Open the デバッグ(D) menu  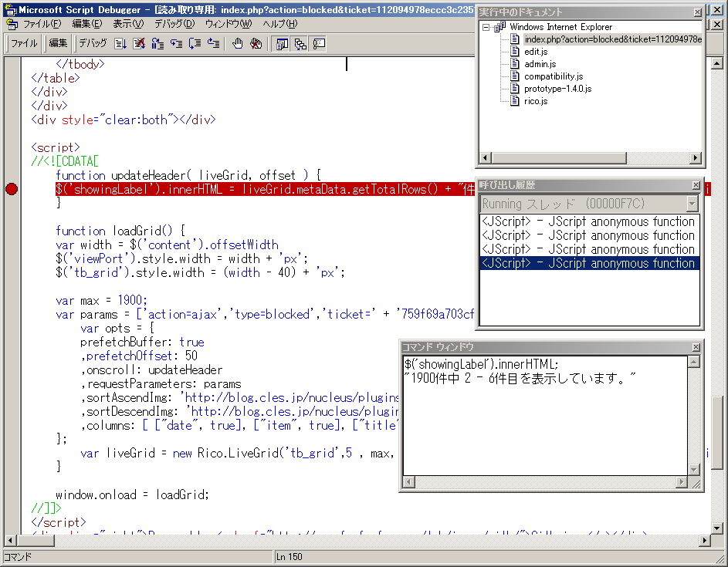click(174, 24)
